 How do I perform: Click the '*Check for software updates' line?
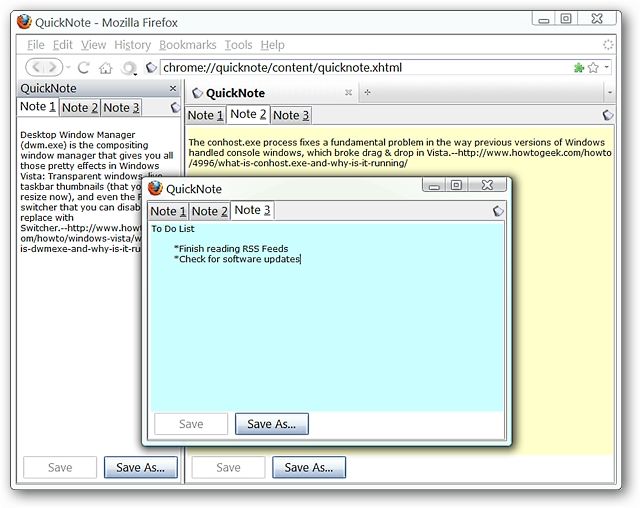[x=237, y=259]
